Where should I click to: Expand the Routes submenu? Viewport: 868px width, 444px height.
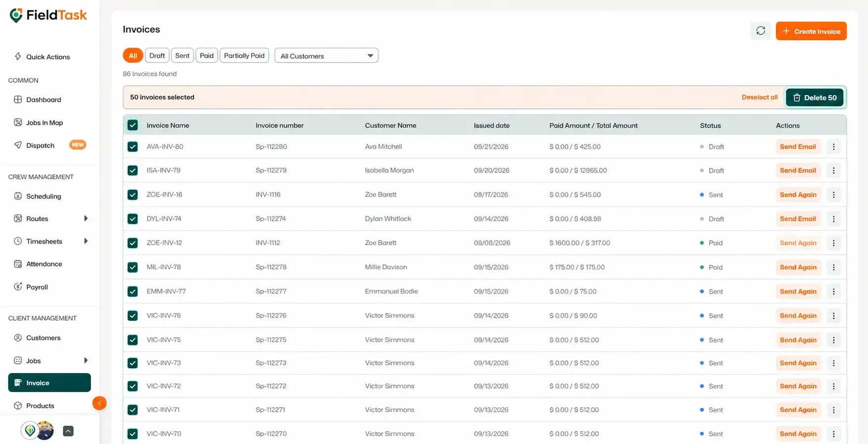(86, 218)
